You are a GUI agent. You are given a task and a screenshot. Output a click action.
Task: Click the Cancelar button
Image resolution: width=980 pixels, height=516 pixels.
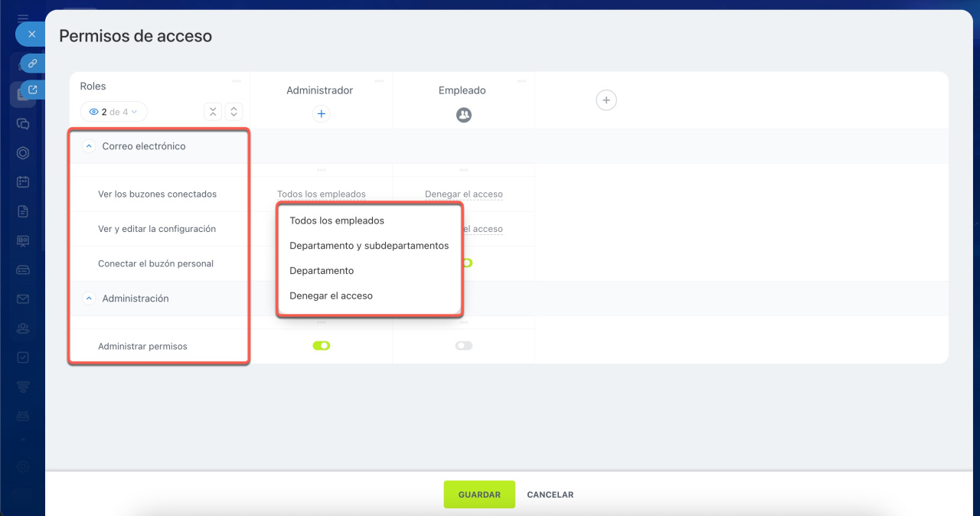pos(550,495)
